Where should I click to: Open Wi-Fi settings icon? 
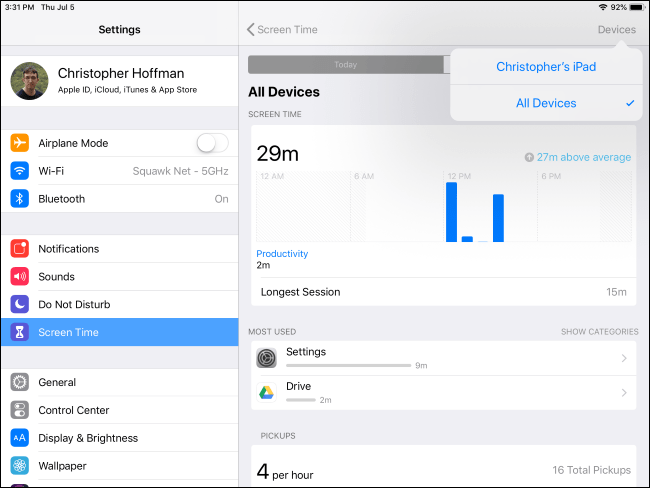point(20,171)
